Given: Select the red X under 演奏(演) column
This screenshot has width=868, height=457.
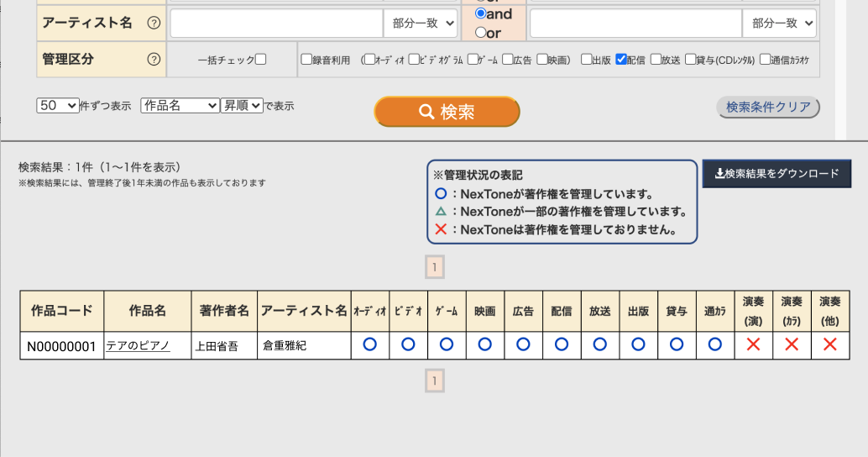Looking at the screenshot, I should pyautogui.click(x=753, y=344).
